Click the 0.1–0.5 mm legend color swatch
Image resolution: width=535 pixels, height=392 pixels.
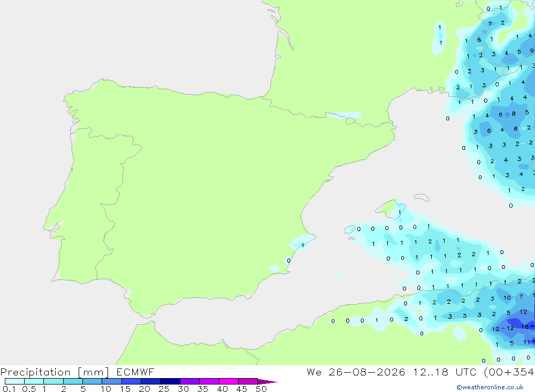(x=14, y=381)
